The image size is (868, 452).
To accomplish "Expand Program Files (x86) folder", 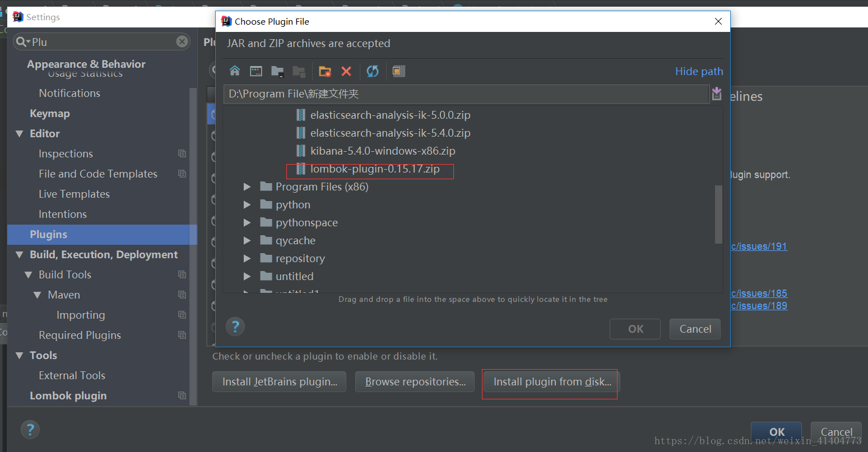I will pyautogui.click(x=247, y=187).
